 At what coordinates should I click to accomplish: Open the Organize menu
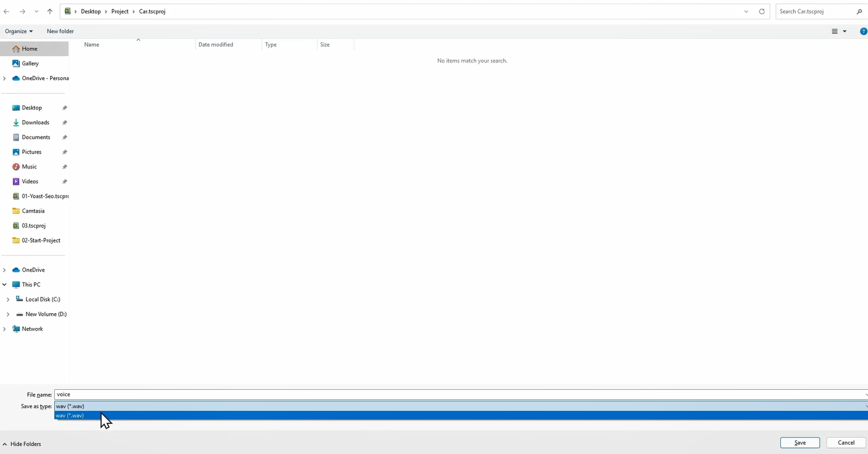pos(19,31)
